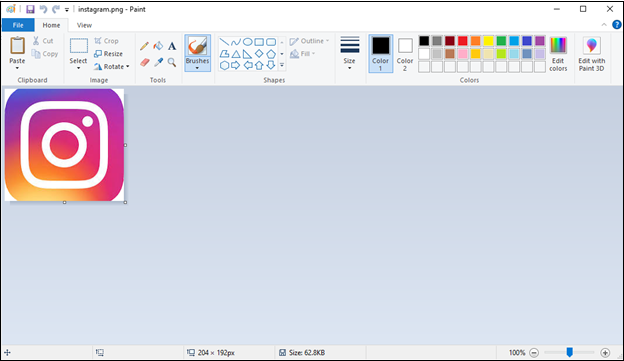Select the Color picker eyedropper tool
The width and height of the screenshot is (624, 361).
pyautogui.click(x=158, y=62)
